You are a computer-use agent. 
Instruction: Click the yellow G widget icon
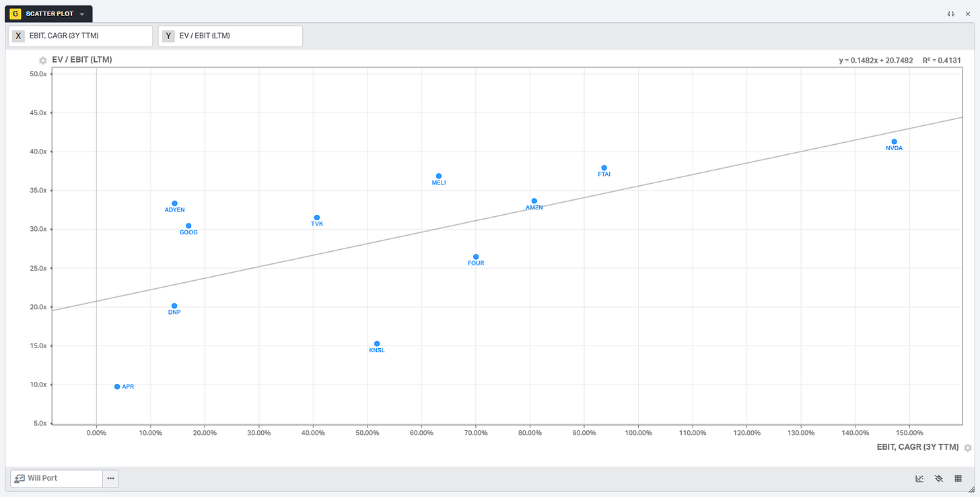point(17,13)
